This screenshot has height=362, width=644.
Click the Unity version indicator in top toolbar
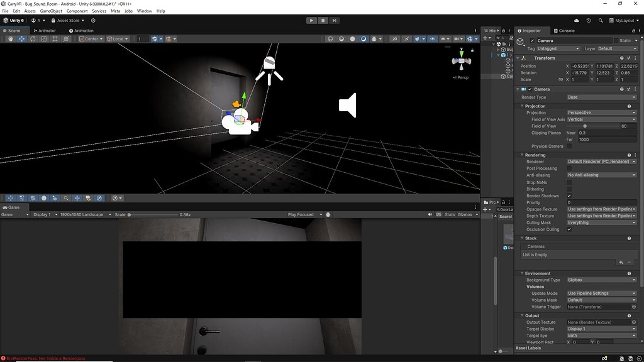point(13,19)
